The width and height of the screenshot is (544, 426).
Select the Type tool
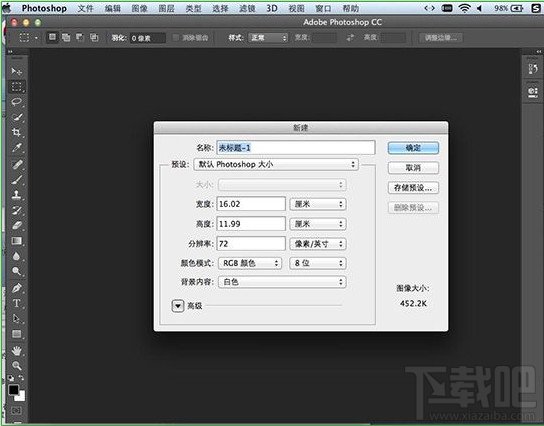pos(16,303)
